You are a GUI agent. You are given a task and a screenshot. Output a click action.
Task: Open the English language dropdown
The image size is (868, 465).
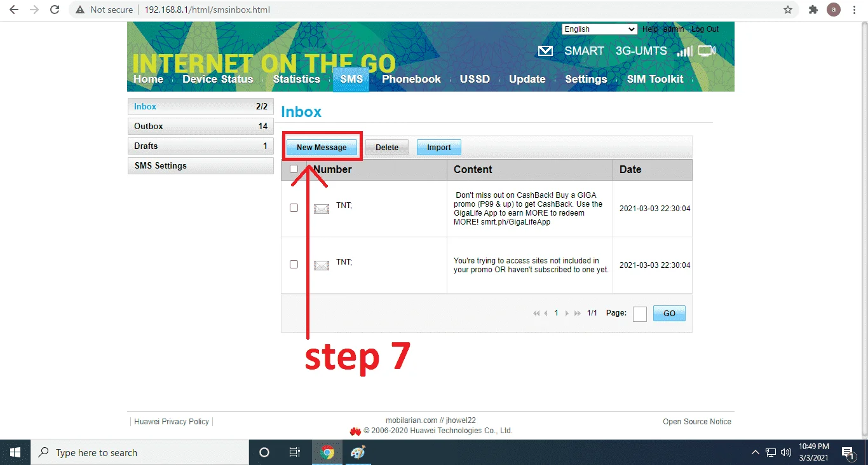[599, 29]
